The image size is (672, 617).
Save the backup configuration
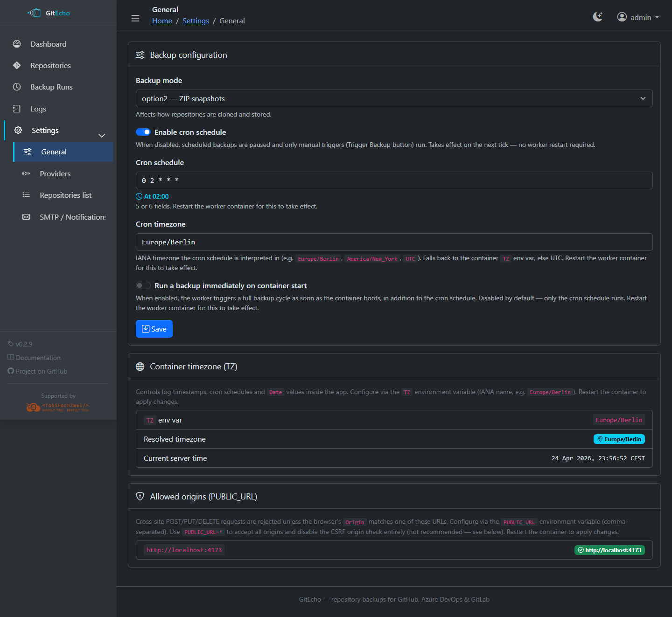[x=154, y=329]
